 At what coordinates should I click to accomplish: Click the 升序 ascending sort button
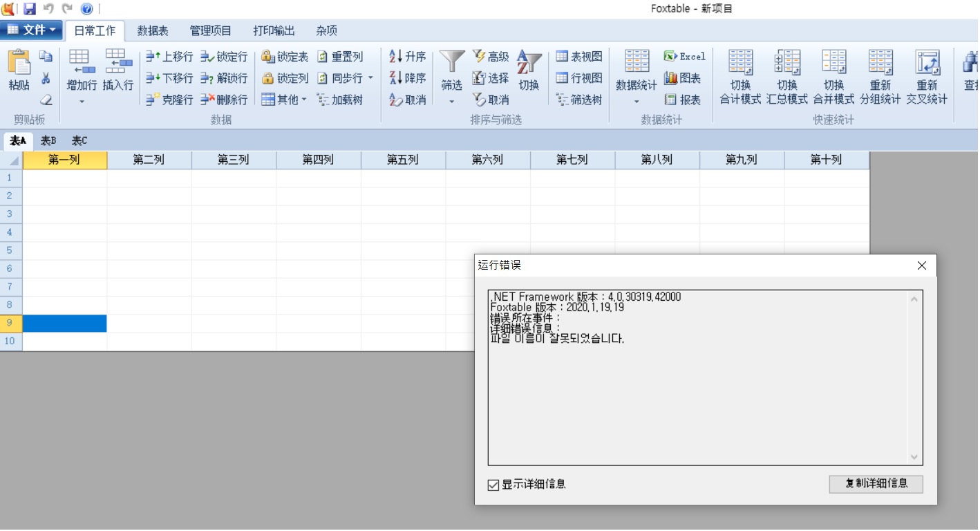pos(408,57)
